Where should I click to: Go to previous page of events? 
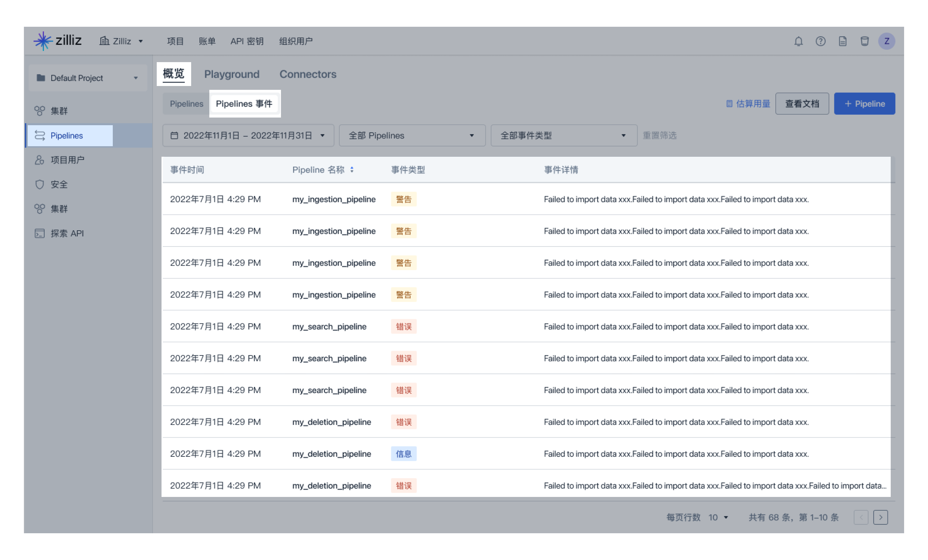click(x=861, y=517)
